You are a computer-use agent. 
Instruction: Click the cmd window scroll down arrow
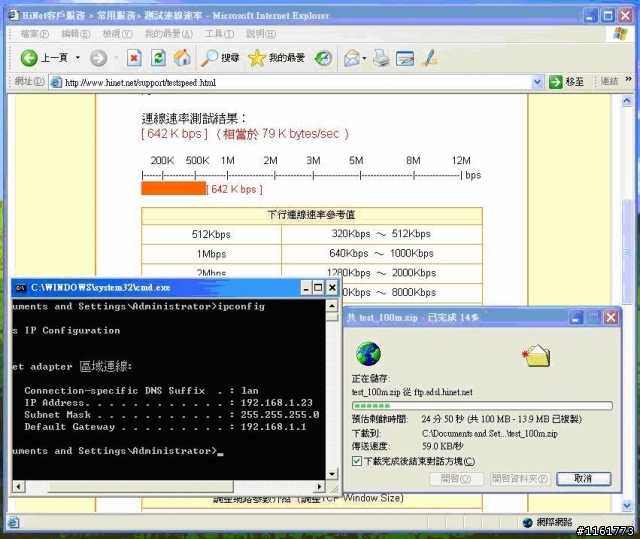332,474
